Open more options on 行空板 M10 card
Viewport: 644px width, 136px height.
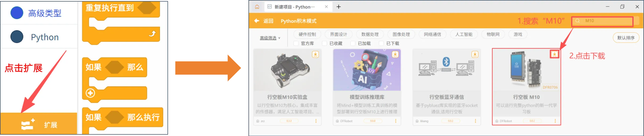[555, 121]
